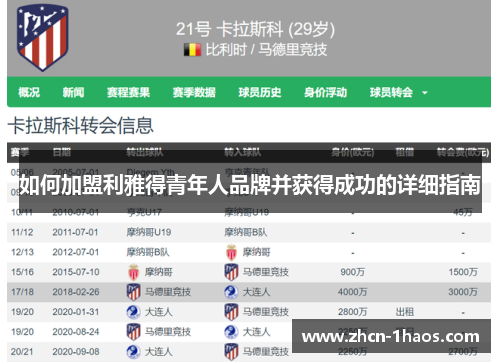500x362 pixels.
Task: Click the season 17/18 cell
Action: click(x=22, y=292)
